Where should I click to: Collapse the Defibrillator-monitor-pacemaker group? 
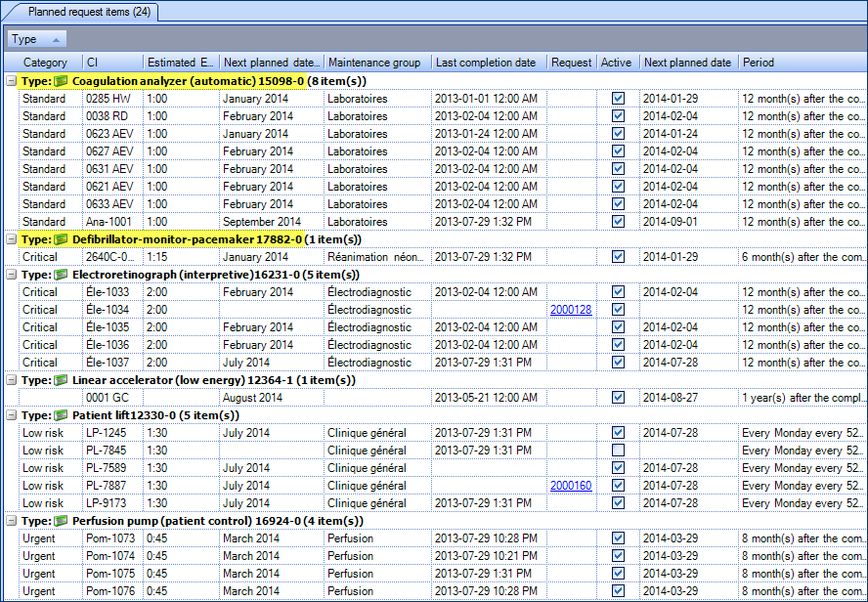point(11,239)
